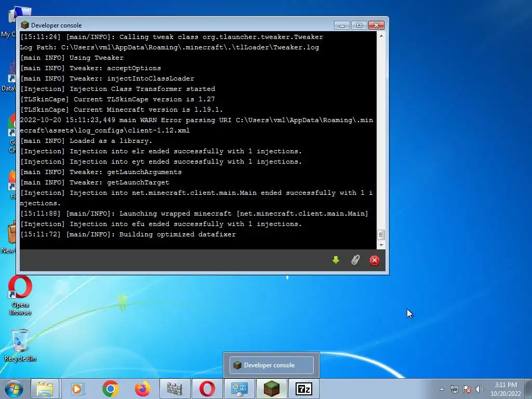Open Opera from the taskbar

click(207, 389)
